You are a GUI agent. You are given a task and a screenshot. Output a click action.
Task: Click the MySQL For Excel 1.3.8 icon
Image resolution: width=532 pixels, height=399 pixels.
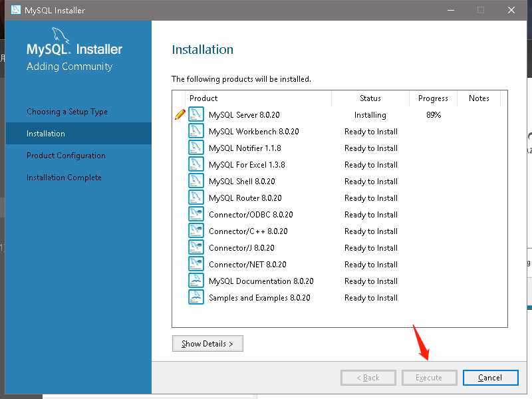coord(196,164)
